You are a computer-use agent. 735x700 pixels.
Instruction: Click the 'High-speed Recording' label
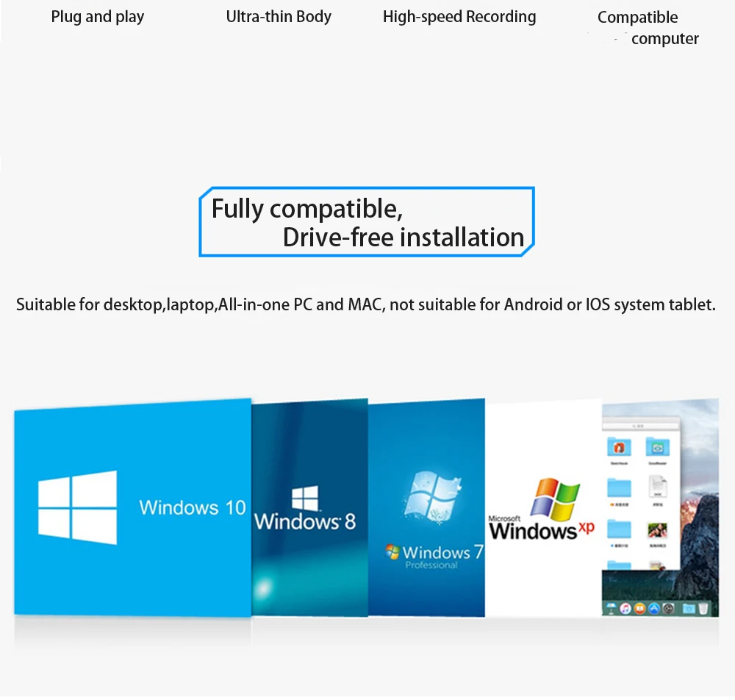(459, 17)
